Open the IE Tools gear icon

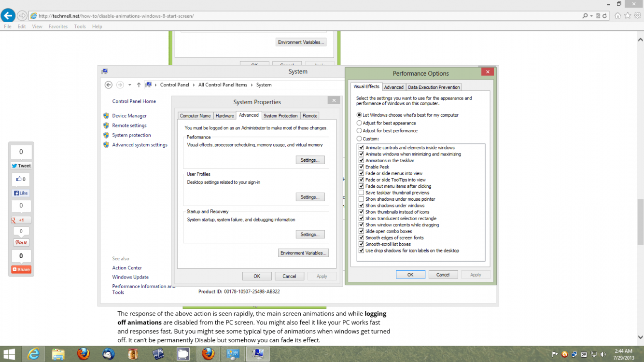tap(637, 15)
